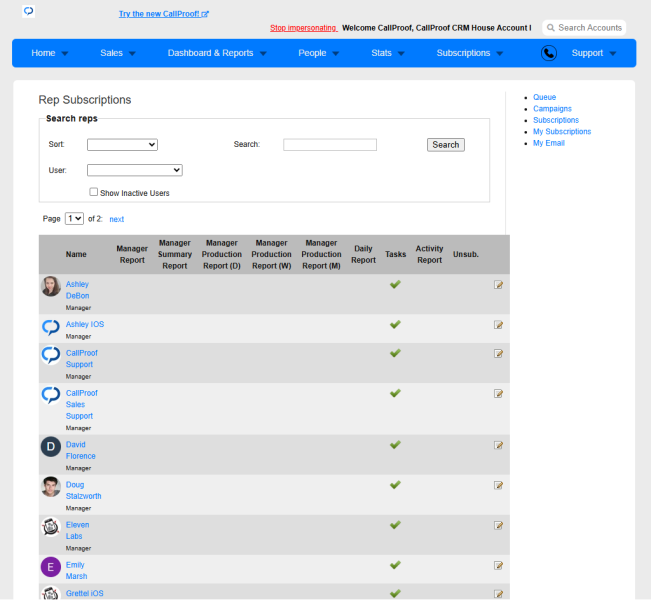
Task: Click Tasks checkmark for Eleven Labs
Action: [395, 525]
